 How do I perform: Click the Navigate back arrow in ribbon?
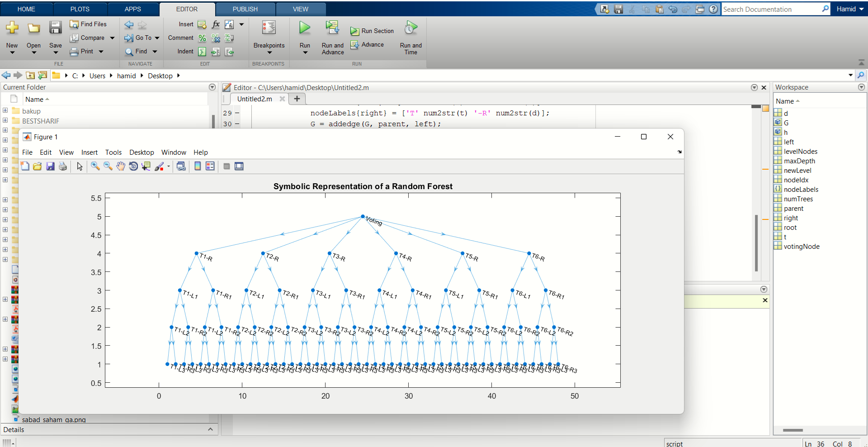point(129,25)
